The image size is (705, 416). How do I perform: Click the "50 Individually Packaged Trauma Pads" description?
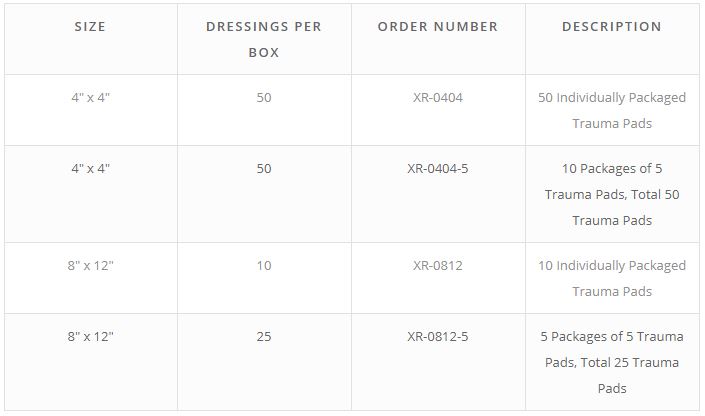pos(611,111)
